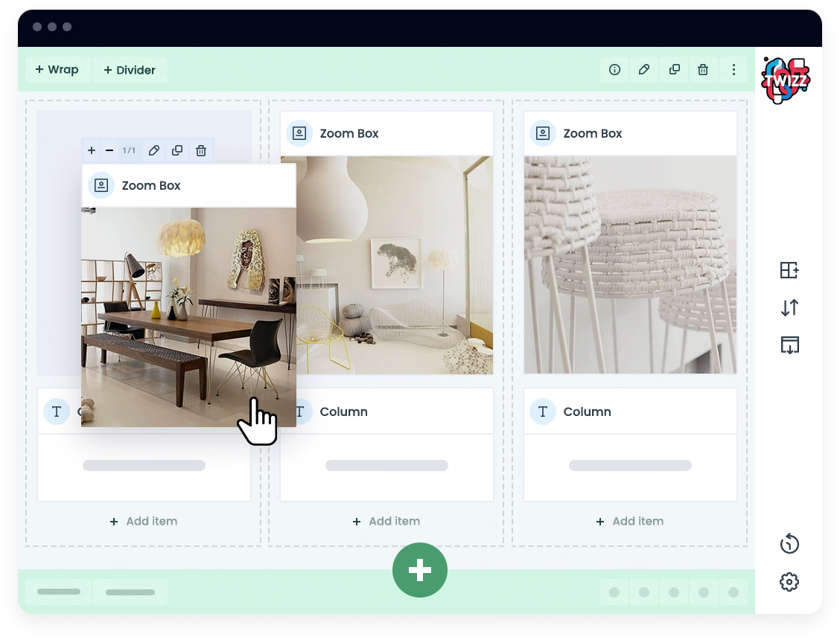Click the reorder up-down arrows icon

(789, 307)
